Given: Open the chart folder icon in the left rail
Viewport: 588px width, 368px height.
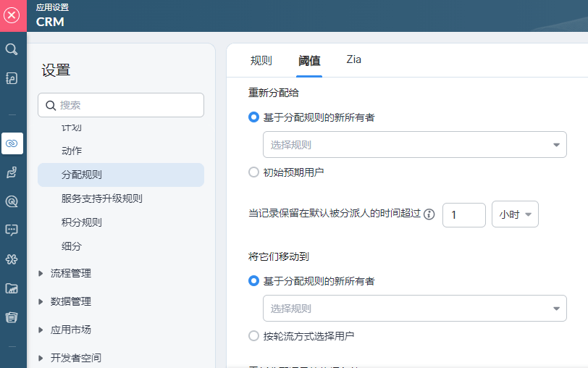Looking at the screenshot, I should 12,288.
